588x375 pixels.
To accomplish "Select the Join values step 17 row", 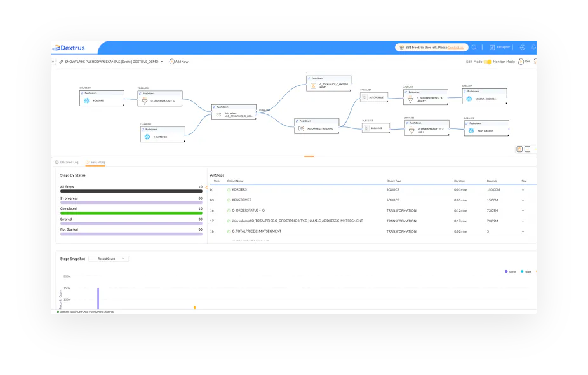I will point(372,221).
